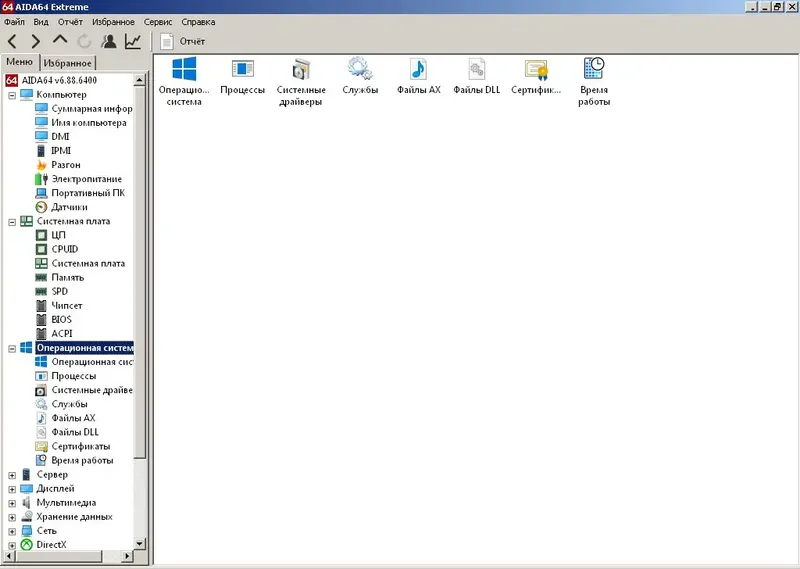The image size is (800, 569).
Task: Select the Память tree item
Action: tap(60, 277)
